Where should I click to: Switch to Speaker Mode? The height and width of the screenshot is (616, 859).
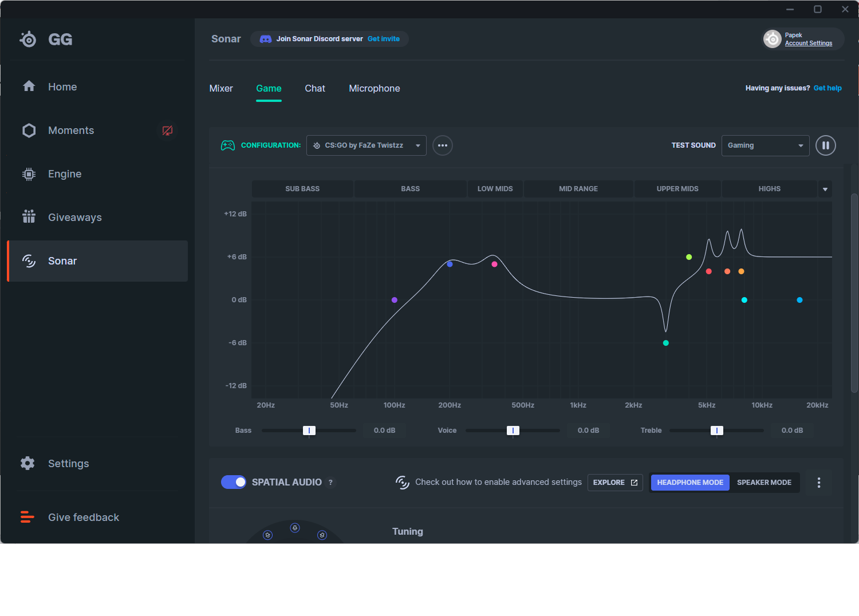[x=765, y=483]
